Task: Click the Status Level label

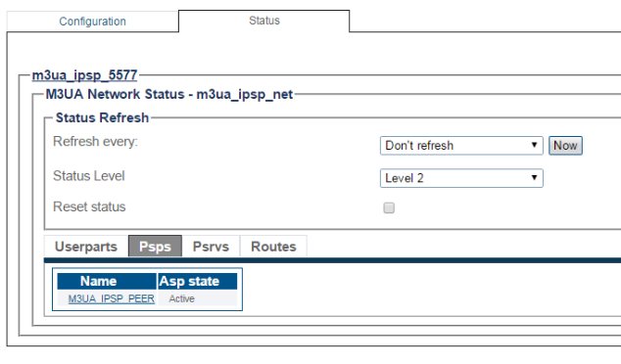Action: 89,176
